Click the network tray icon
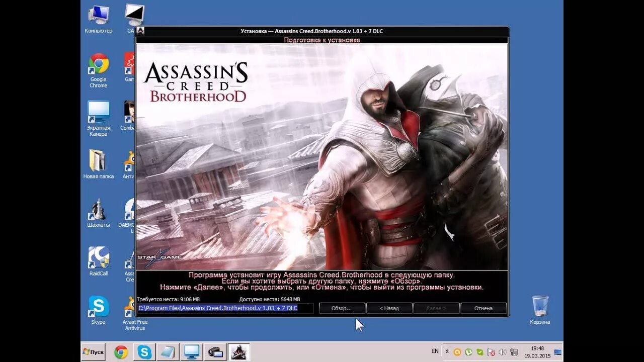The height and width of the screenshot is (362, 644). (514, 352)
